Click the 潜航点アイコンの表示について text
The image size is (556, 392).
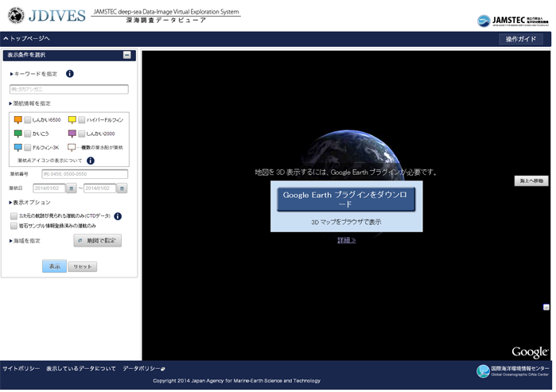pos(49,161)
